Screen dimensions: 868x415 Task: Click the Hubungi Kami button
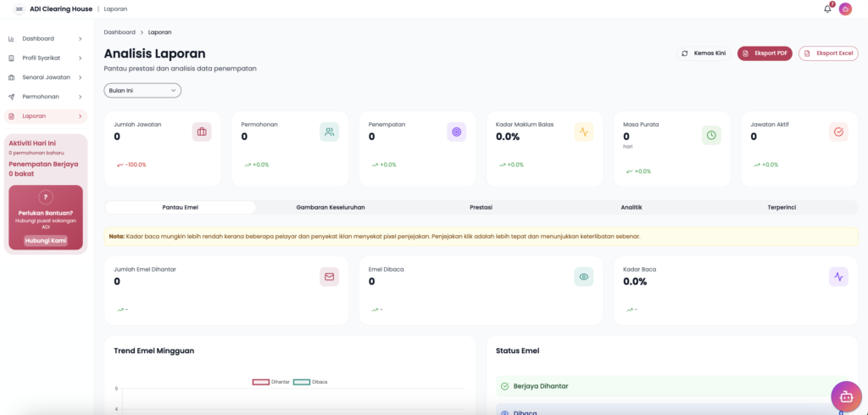pos(46,240)
